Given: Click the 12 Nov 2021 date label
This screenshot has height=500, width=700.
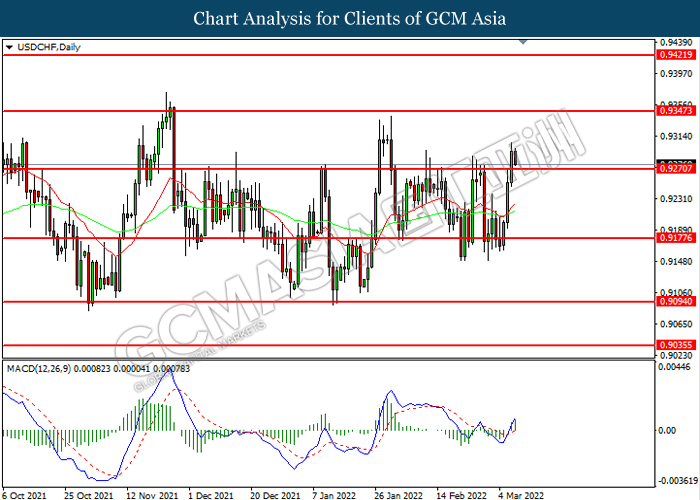Looking at the screenshot, I should point(151,495).
